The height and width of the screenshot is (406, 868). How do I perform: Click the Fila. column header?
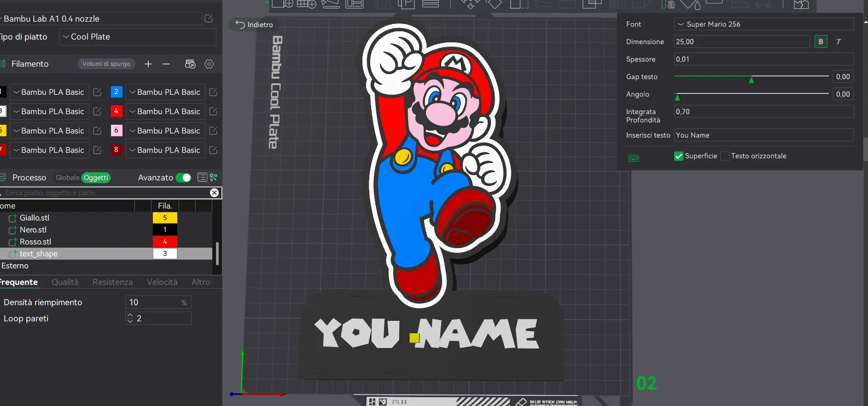[x=165, y=206]
